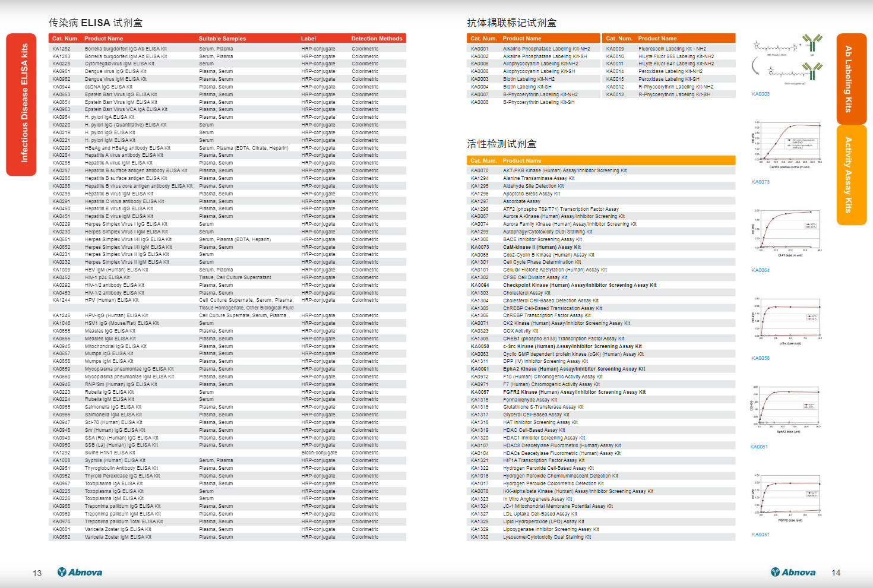Viewport: 873px width, 588px height.
Task: Select the c-Src dose graph for KA0058
Action: coord(787,321)
